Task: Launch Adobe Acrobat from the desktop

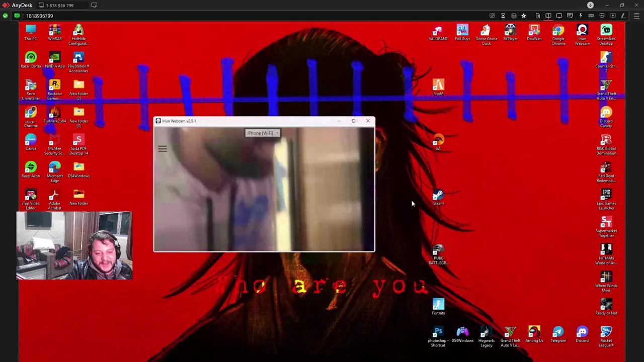Action: click(55, 200)
